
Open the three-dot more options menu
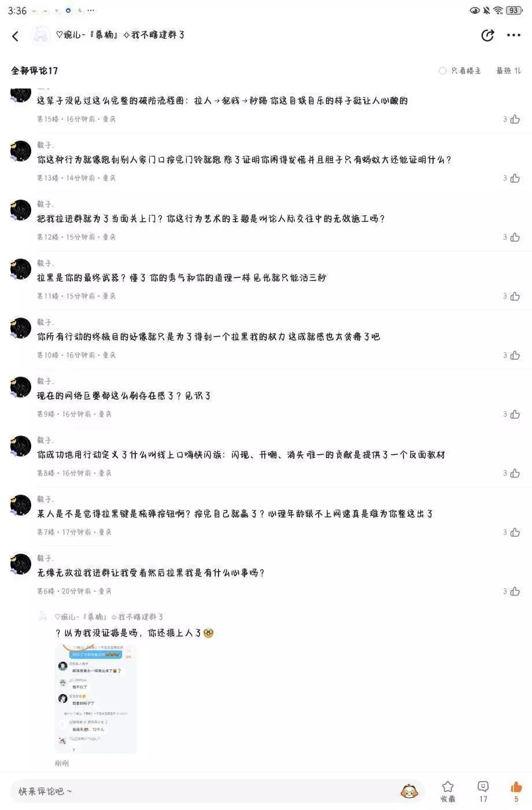pos(513,35)
